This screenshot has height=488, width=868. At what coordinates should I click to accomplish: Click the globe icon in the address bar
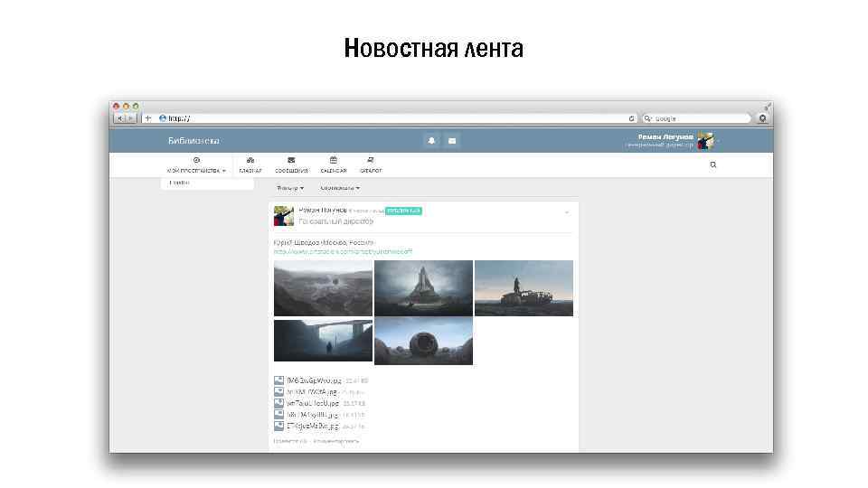pos(163,118)
